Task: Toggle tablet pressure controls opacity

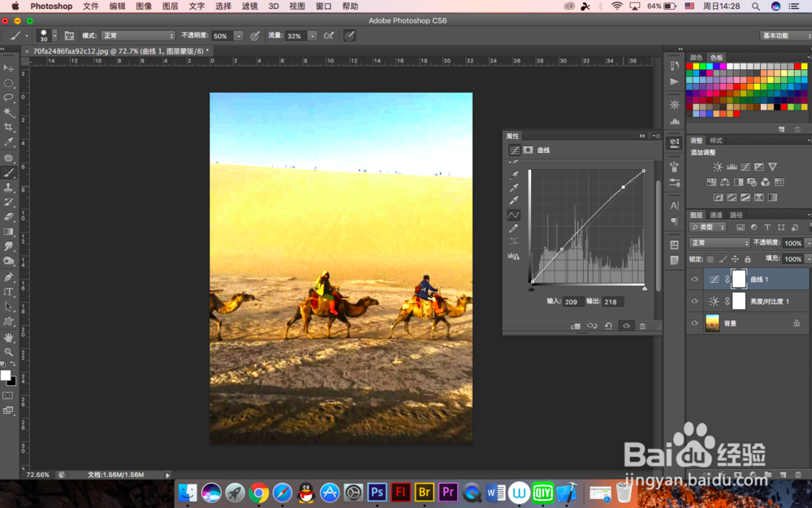Action: (x=255, y=36)
